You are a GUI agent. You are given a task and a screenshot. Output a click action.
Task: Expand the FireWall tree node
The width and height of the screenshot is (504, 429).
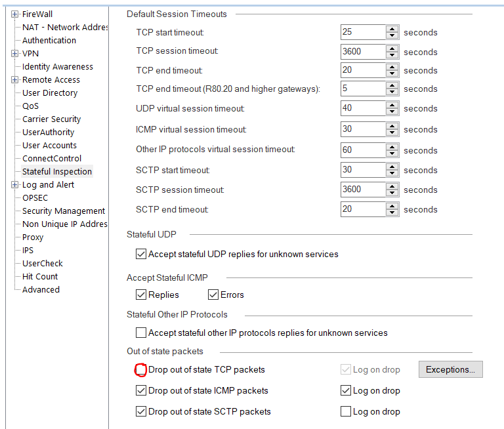click(14, 14)
